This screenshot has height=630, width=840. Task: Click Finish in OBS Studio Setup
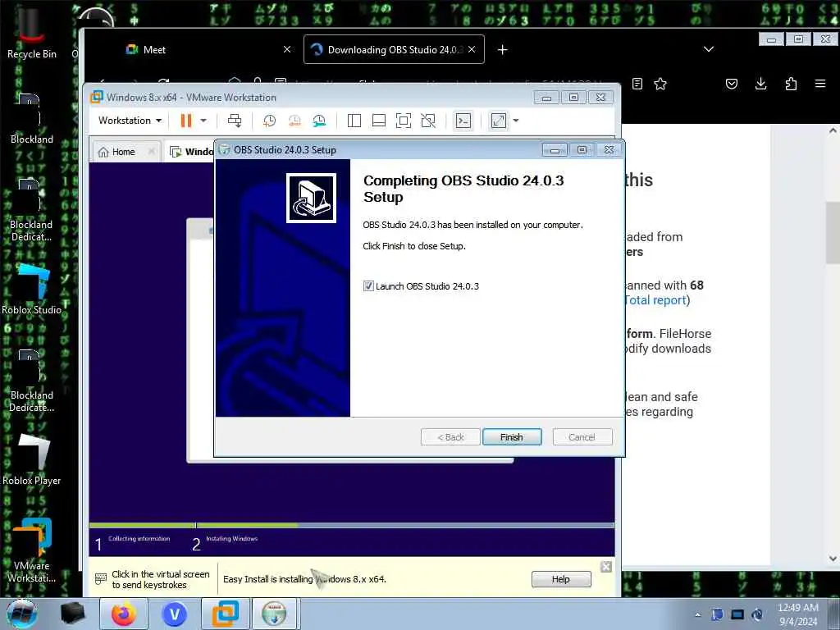[x=512, y=437]
